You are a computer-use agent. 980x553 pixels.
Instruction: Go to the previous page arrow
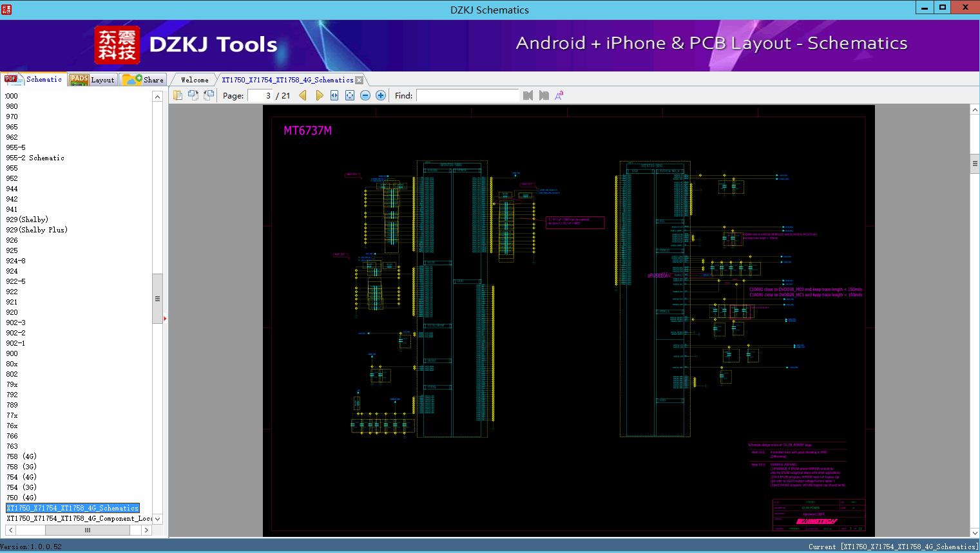(x=303, y=95)
